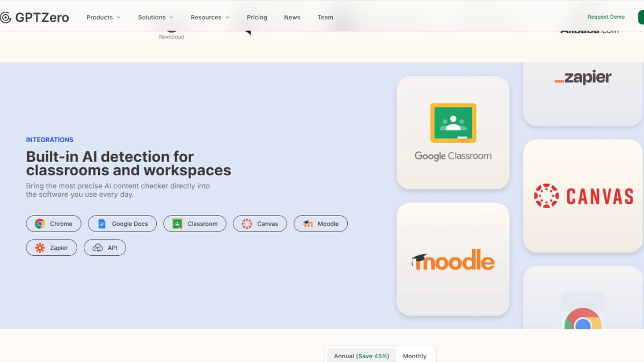
Task: Click the INTEGRATIONS section label
Action: (50, 140)
